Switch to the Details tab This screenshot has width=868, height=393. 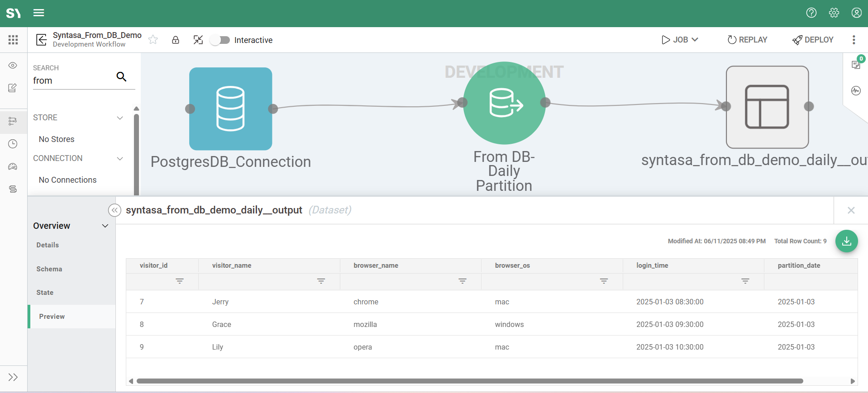pos(48,245)
